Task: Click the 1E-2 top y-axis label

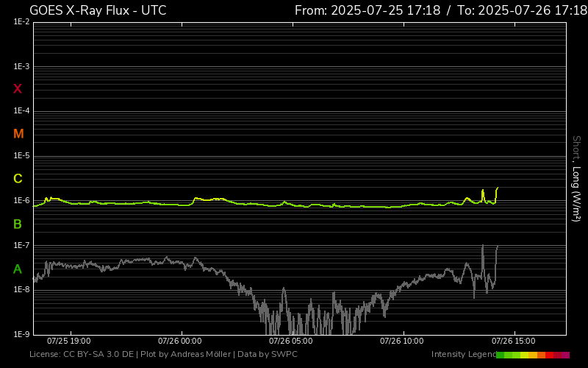Action: tap(21, 22)
